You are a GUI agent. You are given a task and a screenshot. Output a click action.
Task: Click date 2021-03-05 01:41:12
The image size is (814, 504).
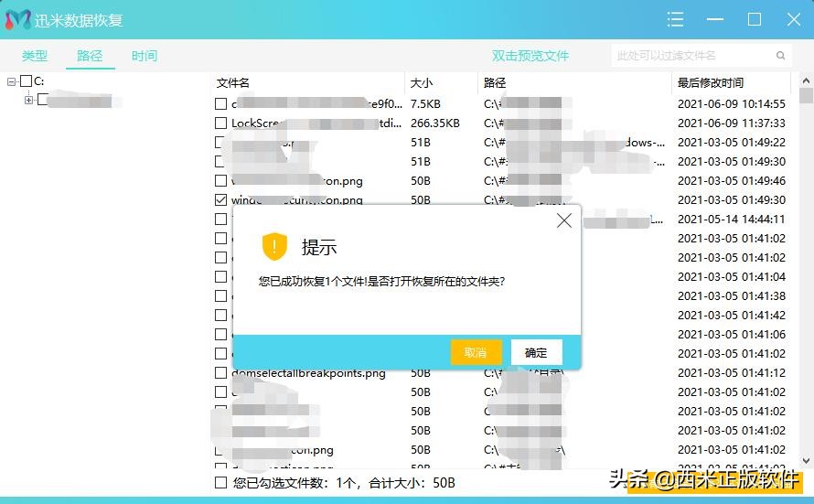[x=732, y=372]
